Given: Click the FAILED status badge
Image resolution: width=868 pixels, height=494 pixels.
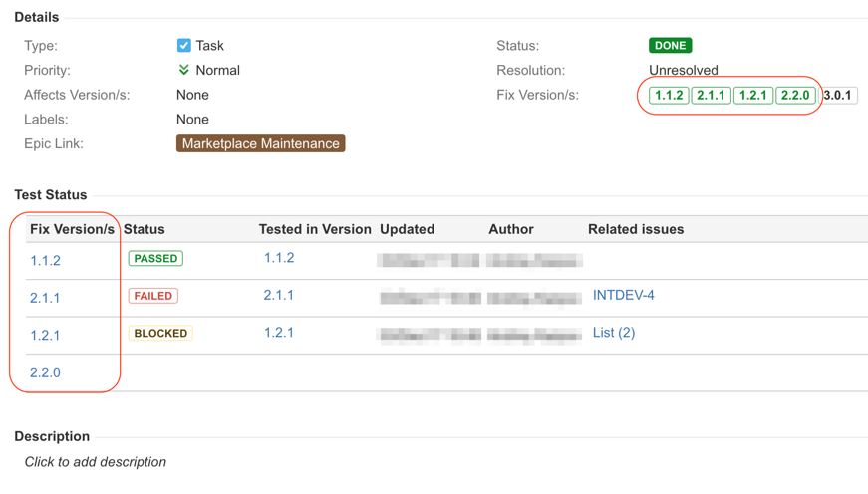Looking at the screenshot, I should 152,296.
